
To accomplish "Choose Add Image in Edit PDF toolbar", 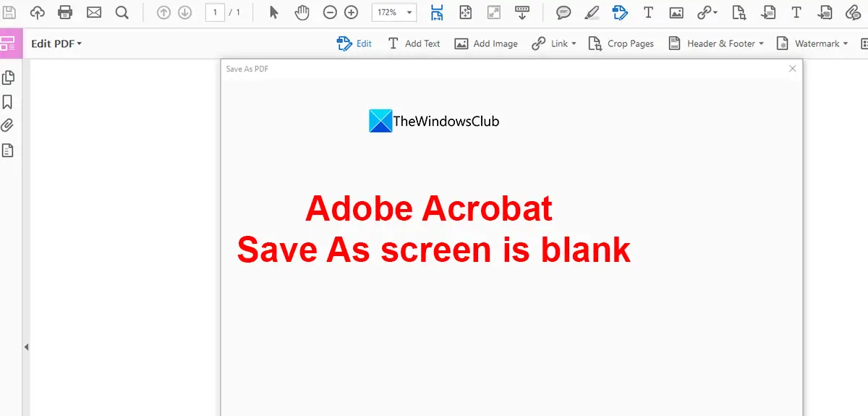I will [486, 43].
